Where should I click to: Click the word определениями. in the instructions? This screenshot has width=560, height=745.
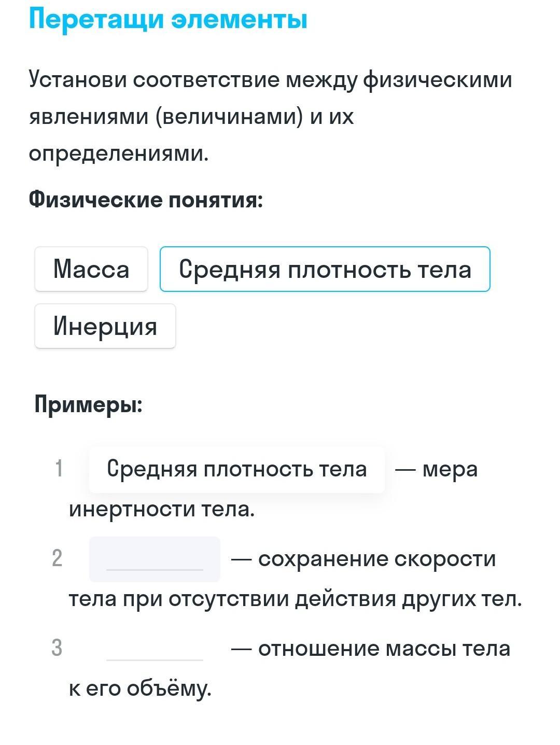(x=119, y=153)
